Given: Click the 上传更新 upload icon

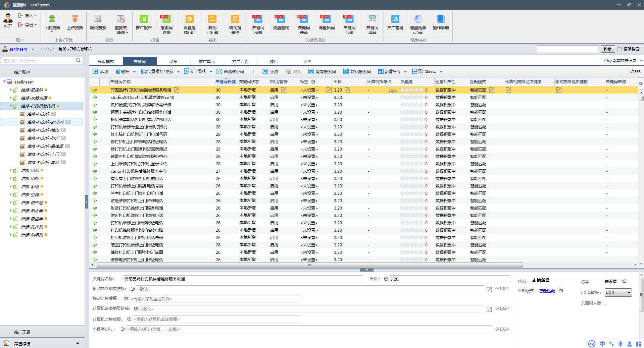Looking at the screenshot, I should [75, 19].
